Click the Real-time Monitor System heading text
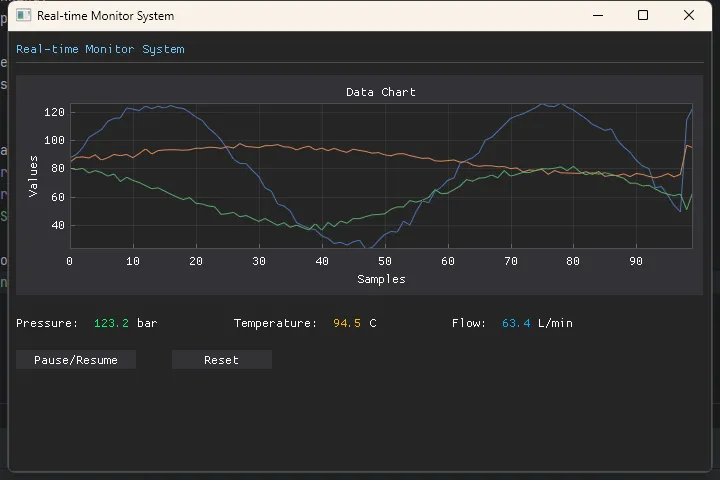720x480 pixels. [x=100, y=49]
